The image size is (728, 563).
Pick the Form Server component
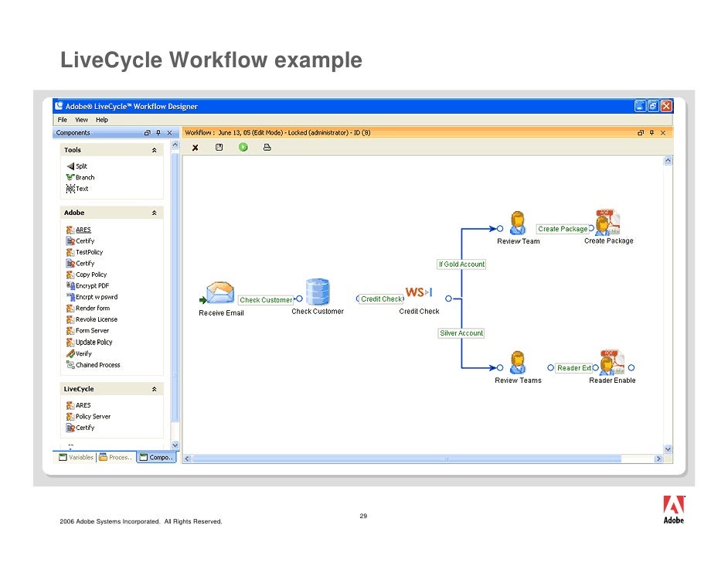[x=88, y=330]
